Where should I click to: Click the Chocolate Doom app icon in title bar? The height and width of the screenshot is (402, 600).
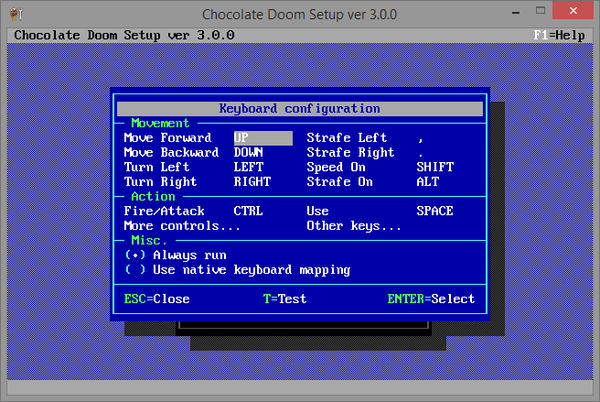point(16,14)
